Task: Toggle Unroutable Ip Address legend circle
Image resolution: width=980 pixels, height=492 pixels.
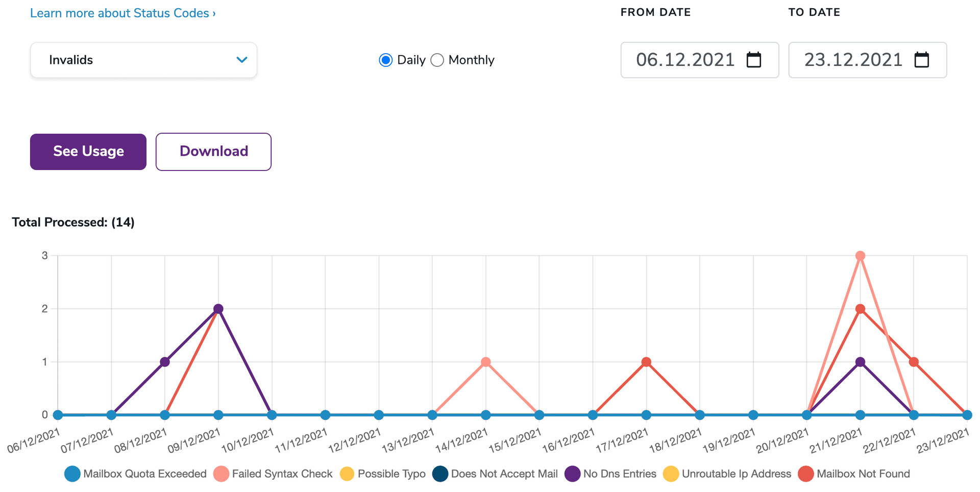Action: click(671, 474)
